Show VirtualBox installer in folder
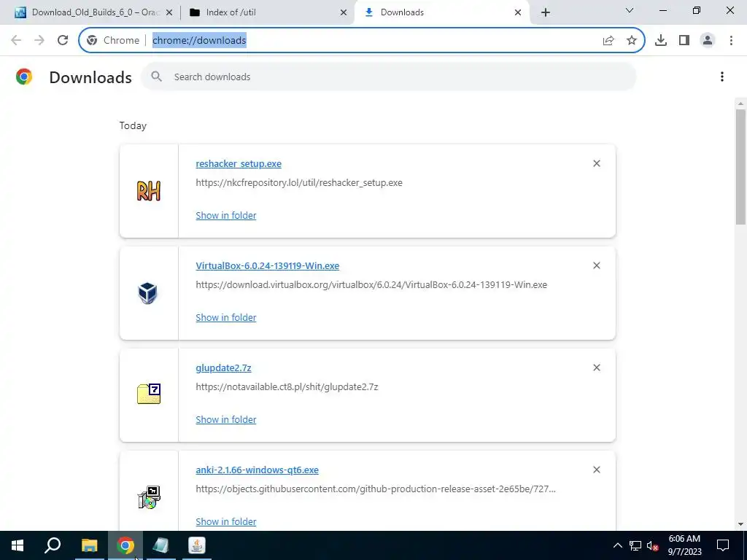 pos(226,317)
